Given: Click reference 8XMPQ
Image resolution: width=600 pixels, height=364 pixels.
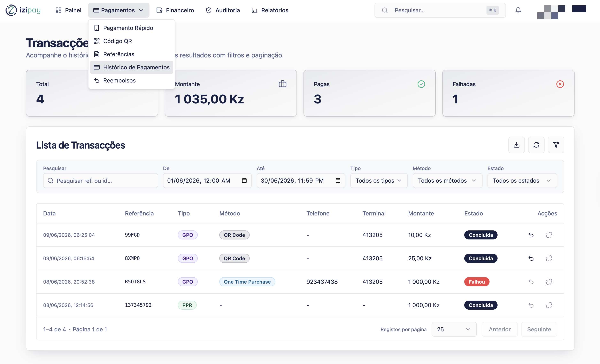Looking at the screenshot, I should click(x=132, y=258).
